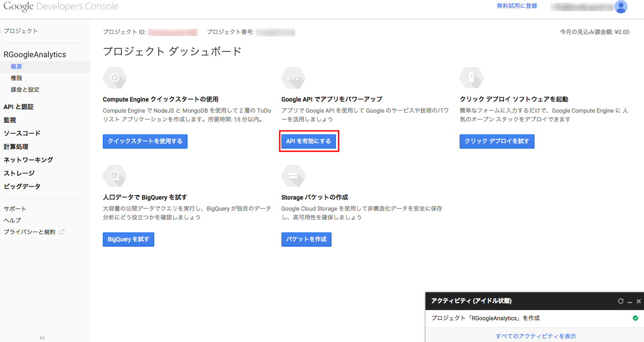Screen dimensions: 644x342
Task: Close the activity panel
Action: [x=639, y=301]
